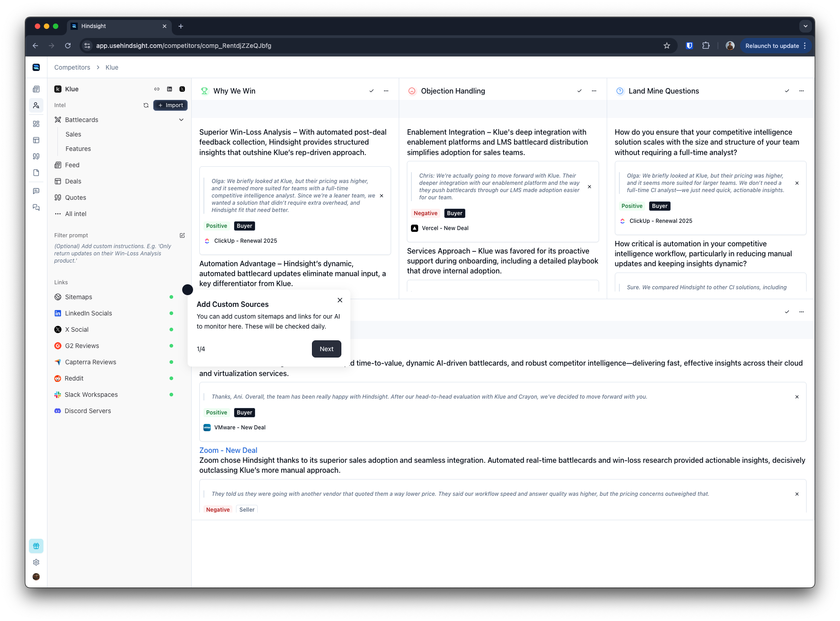Click checkmark on the lower card
This screenshot has width=840, height=621.
(787, 312)
